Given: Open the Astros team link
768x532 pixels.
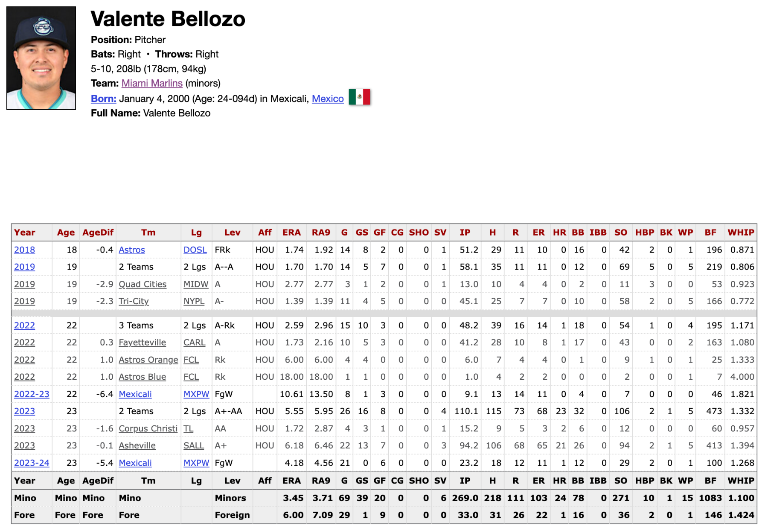Looking at the screenshot, I should pyautogui.click(x=132, y=250).
